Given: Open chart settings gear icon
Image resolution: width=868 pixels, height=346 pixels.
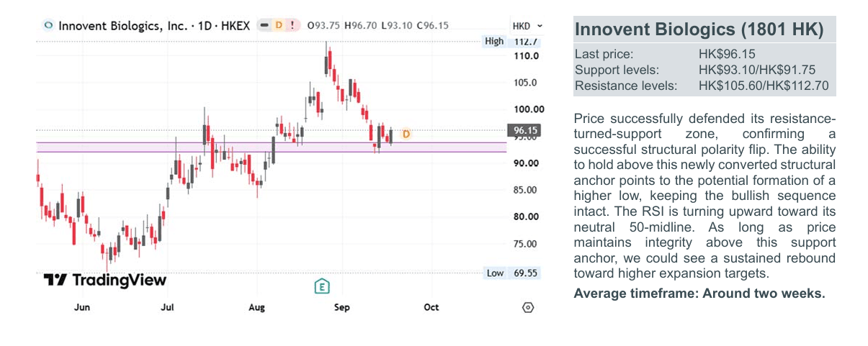Looking at the screenshot, I should coord(528,307).
